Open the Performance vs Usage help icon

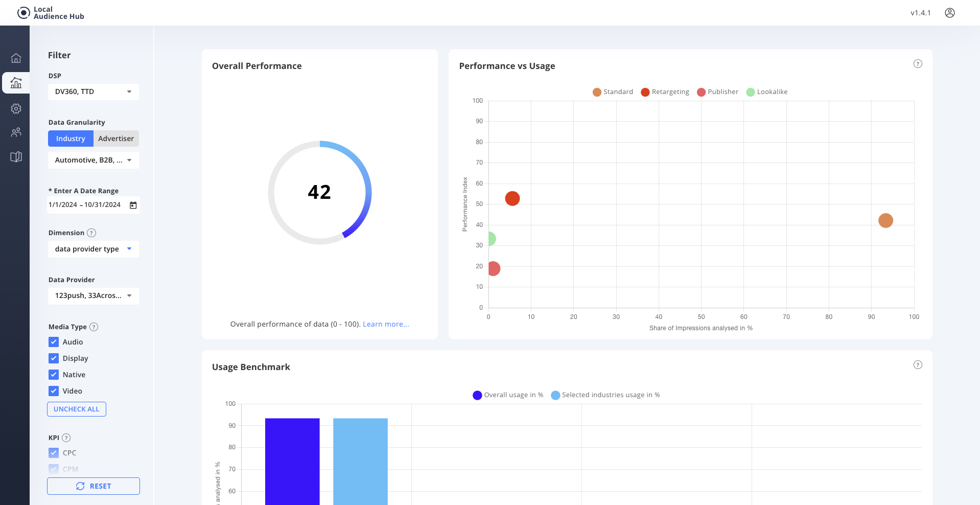click(918, 63)
